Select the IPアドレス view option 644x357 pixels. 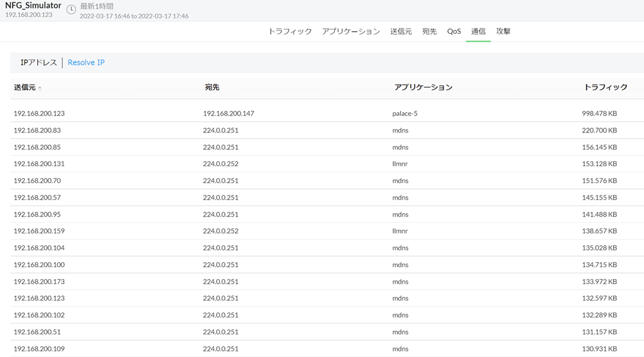tap(39, 63)
